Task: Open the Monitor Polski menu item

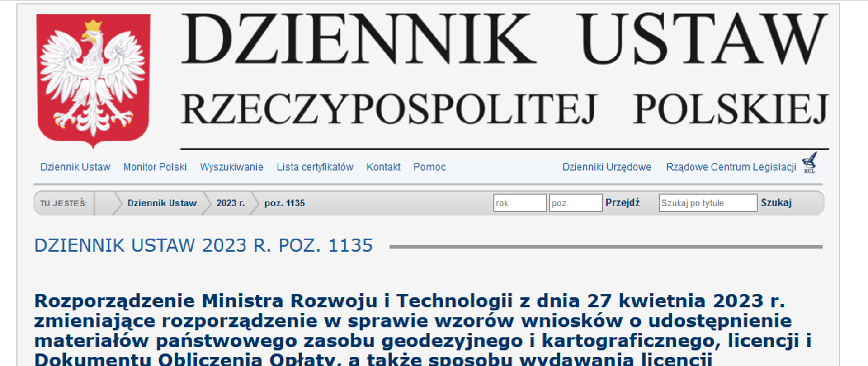Action: coord(155,167)
